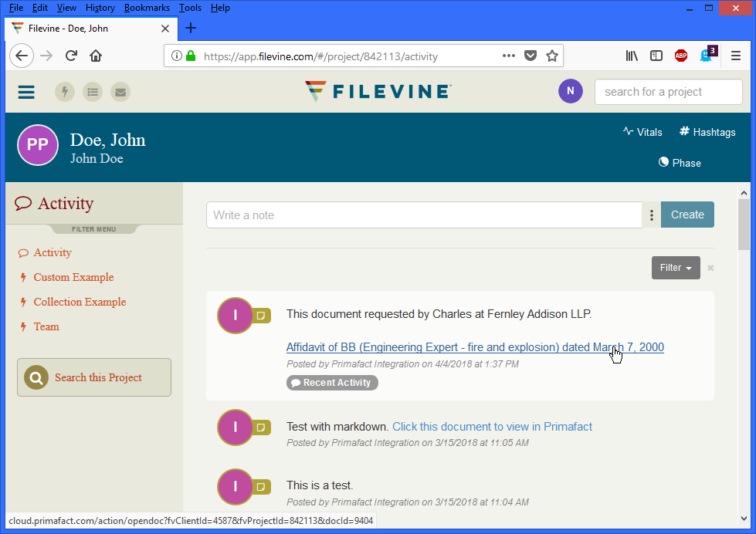Open the Affidavit of BB document link
Image resolution: width=756 pixels, height=534 pixels.
point(475,347)
